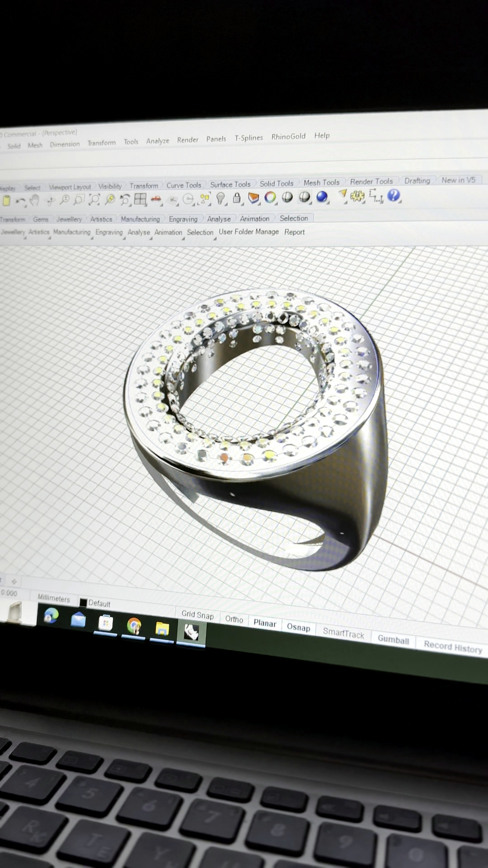
Task: Toggle Planar mode in status bar
Action: (x=265, y=623)
